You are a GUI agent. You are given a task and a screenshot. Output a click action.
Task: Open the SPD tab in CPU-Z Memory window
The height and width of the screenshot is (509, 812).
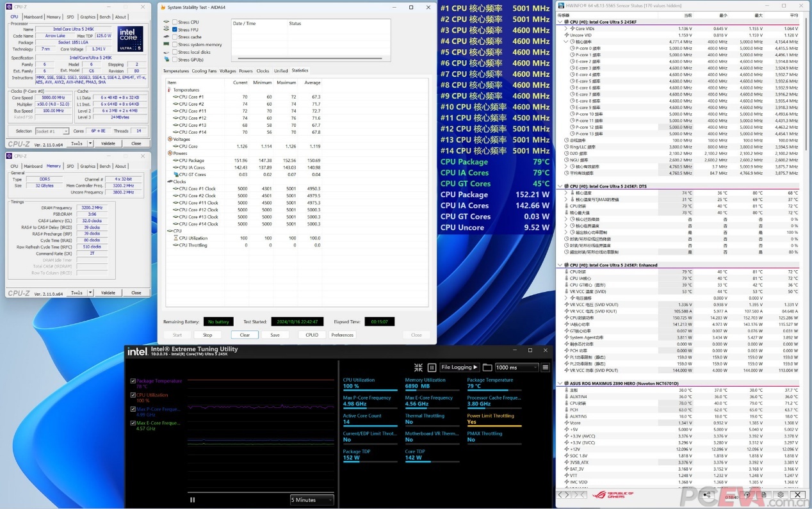pos(70,166)
